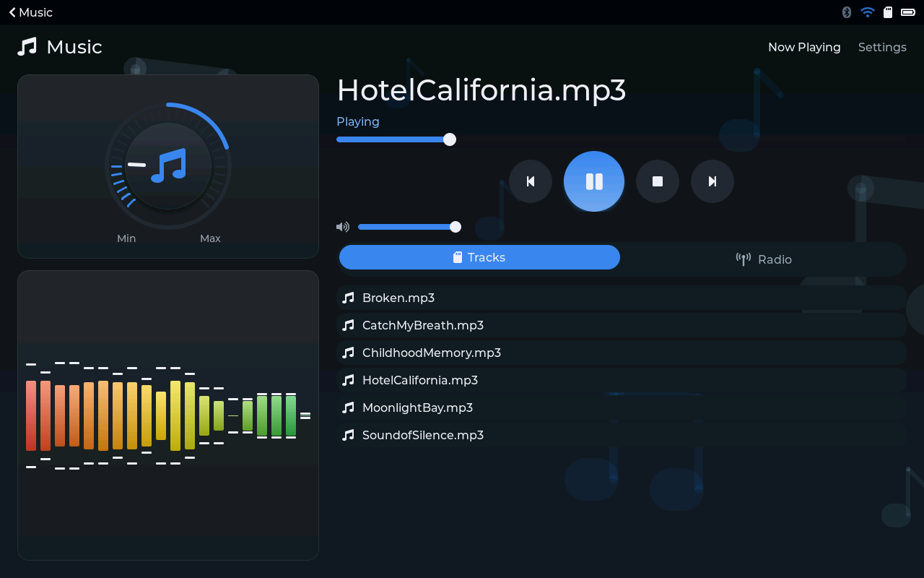Choose ChildhoodMemory.mp3 from tracks

click(x=621, y=353)
